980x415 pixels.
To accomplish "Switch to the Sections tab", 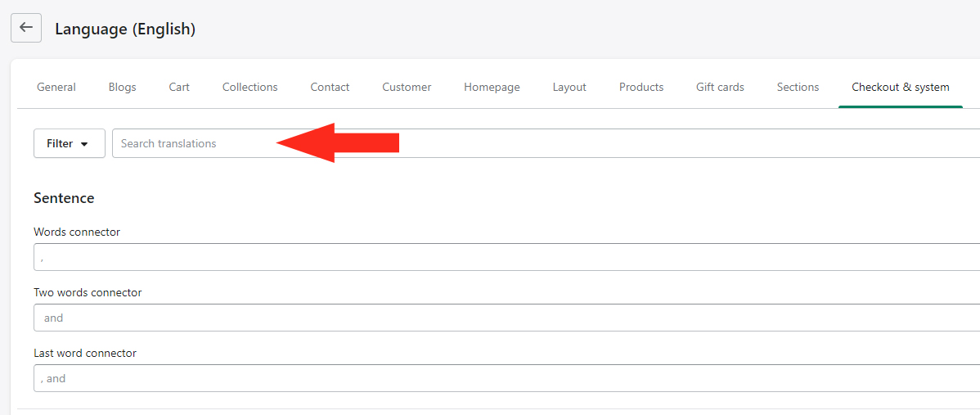I will 798,87.
